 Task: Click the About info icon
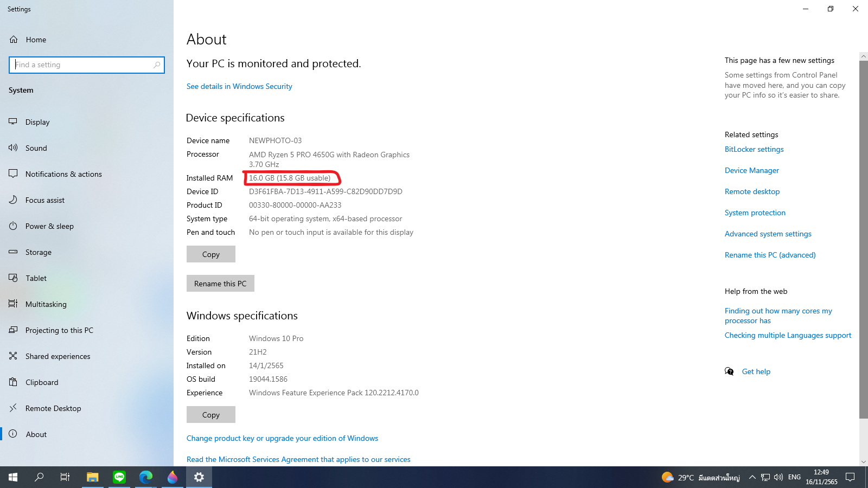(x=13, y=434)
